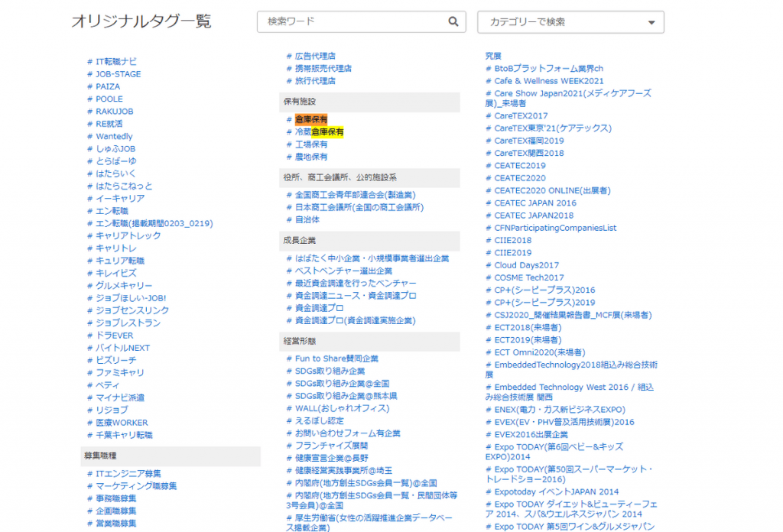Click the POOLE tag
Viewport: 783px width, 532px height.
[x=109, y=99]
